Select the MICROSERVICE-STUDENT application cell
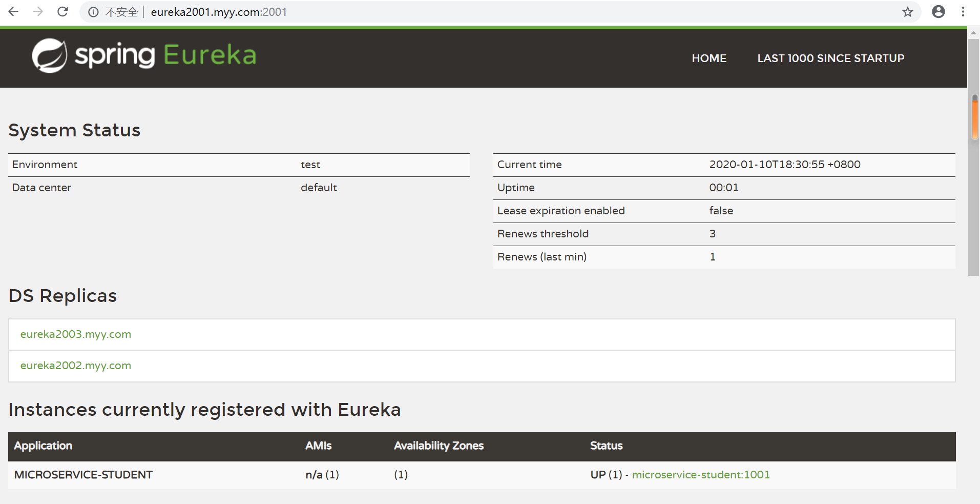Image resolution: width=980 pixels, height=504 pixels. click(84, 475)
